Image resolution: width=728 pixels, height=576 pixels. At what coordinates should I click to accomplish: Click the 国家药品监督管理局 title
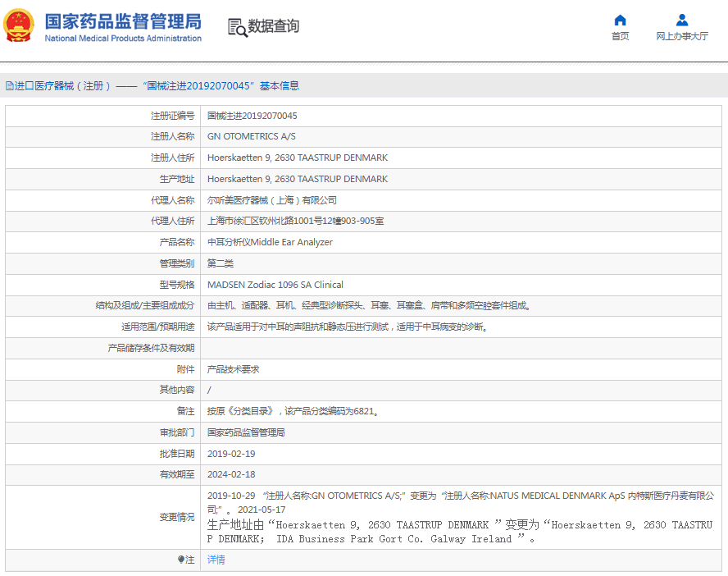tap(123, 21)
